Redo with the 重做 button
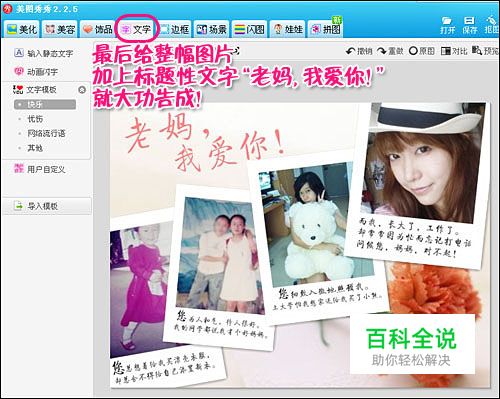Screen dimensions: 500x399 (x=390, y=51)
